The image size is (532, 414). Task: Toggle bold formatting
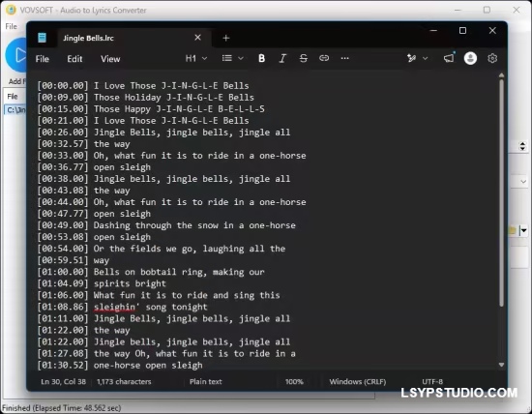click(x=261, y=58)
